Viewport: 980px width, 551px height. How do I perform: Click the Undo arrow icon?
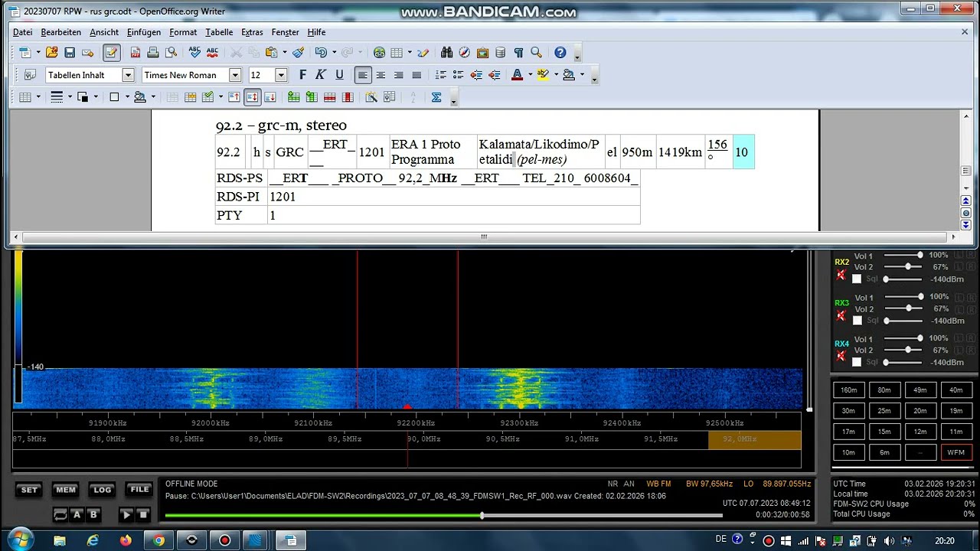(320, 53)
